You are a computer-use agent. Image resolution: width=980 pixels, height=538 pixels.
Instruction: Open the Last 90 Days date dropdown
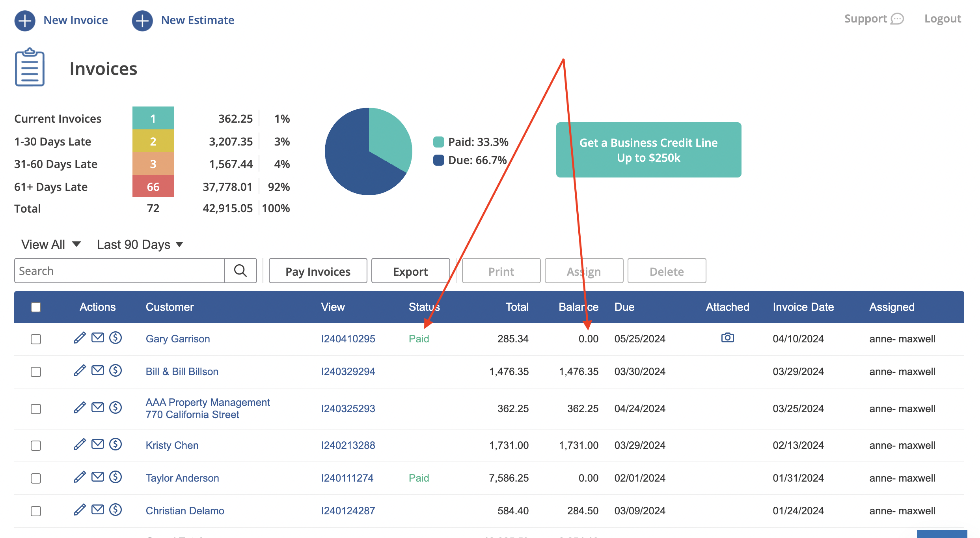[140, 245]
